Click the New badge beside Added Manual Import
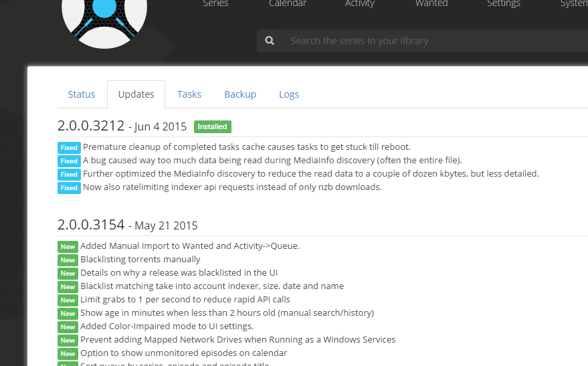This screenshot has width=588, height=366. (68, 246)
